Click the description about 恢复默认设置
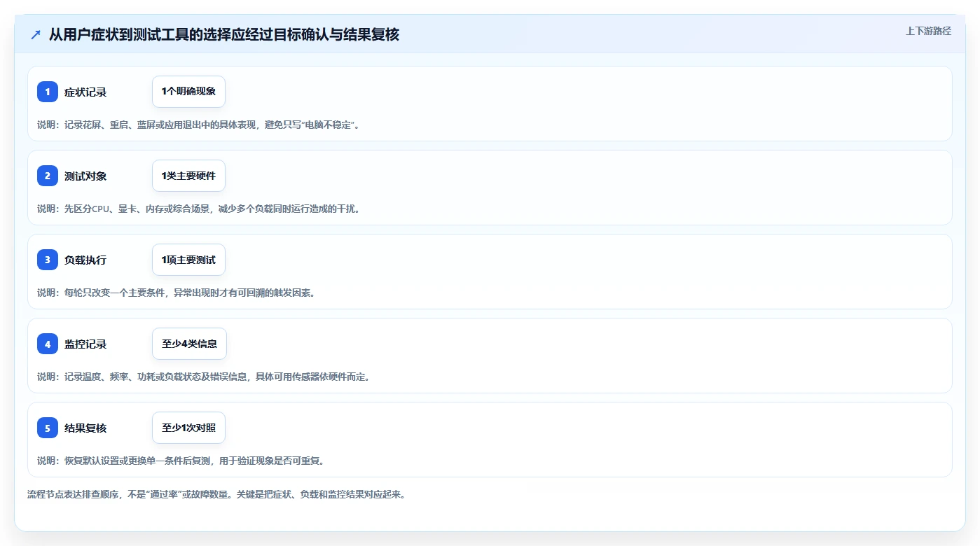The image size is (980, 546). pos(181,461)
